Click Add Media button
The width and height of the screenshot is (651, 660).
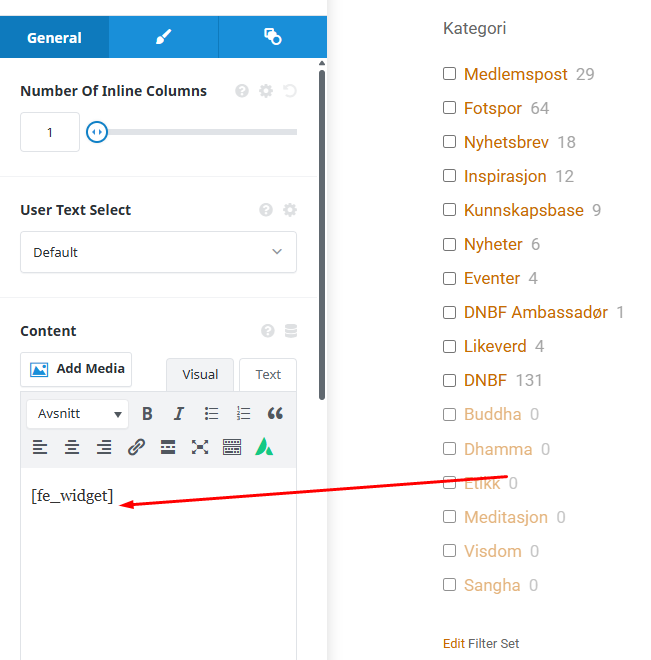[76, 369]
